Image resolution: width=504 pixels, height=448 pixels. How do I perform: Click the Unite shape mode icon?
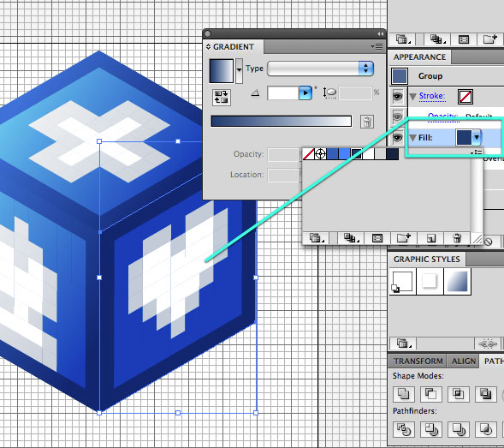[404, 394]
